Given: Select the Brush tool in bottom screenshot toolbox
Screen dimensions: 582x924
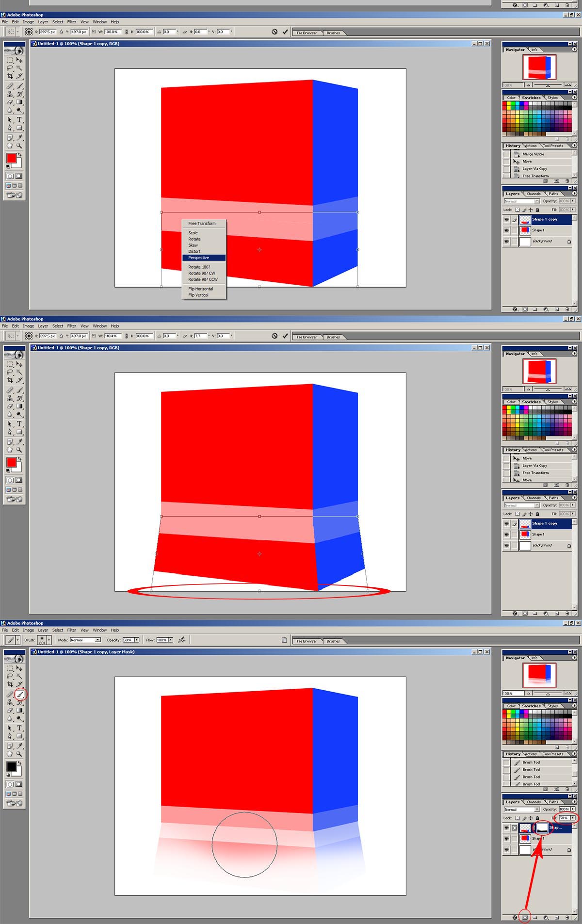Looking at the screenshot, I should 19,694.
